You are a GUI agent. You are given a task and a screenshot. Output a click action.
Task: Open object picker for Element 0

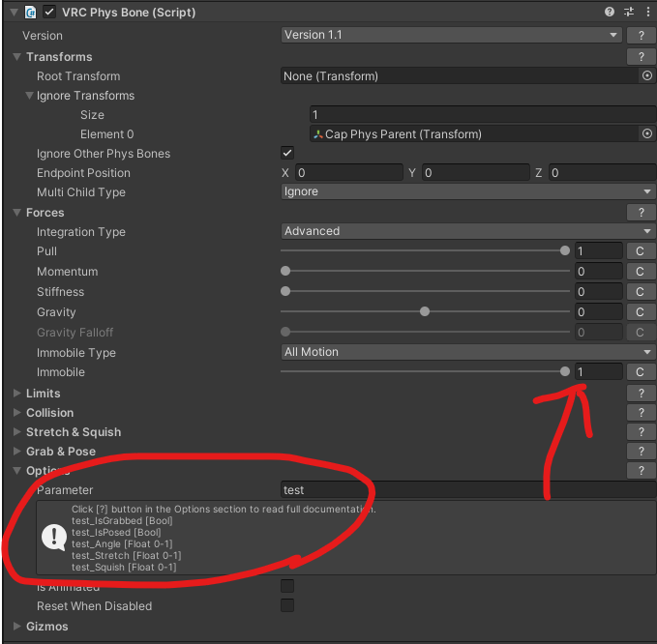(x=647, y=133)
